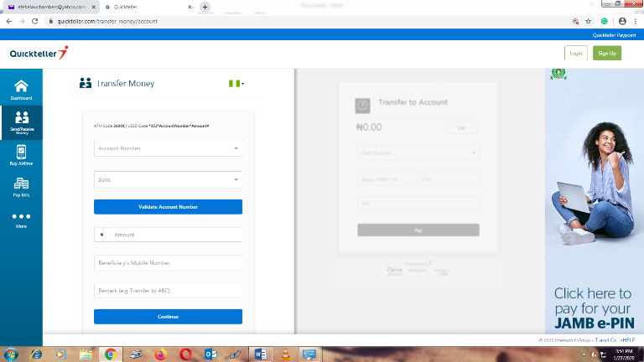Expand the Nigeria flag country selector
The image size is (644, 362).
(x=236, y=83)
